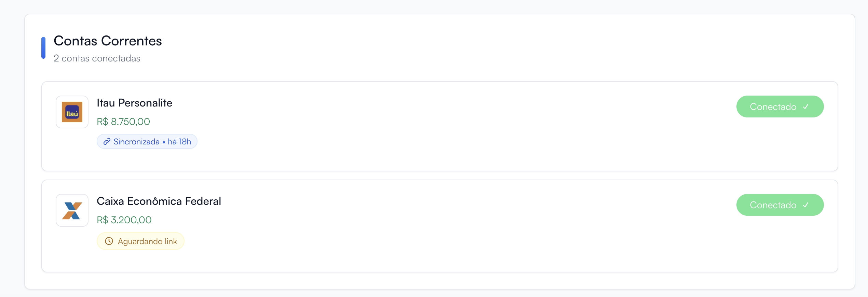868x297 pixels.
Task: Click the "há 18h" sync timestamp
Action: (x=179, y=142)
